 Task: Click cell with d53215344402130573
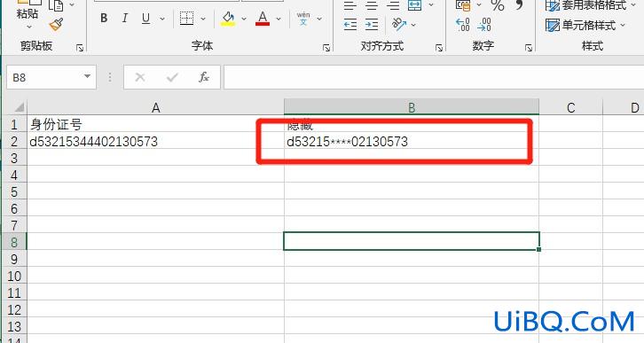pyautogui.click(x=155, y=141)
